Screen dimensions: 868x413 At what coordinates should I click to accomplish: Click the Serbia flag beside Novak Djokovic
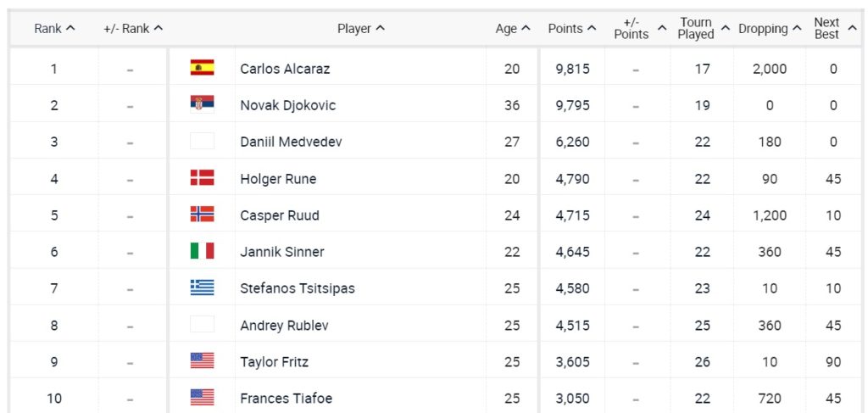point(202,104)
